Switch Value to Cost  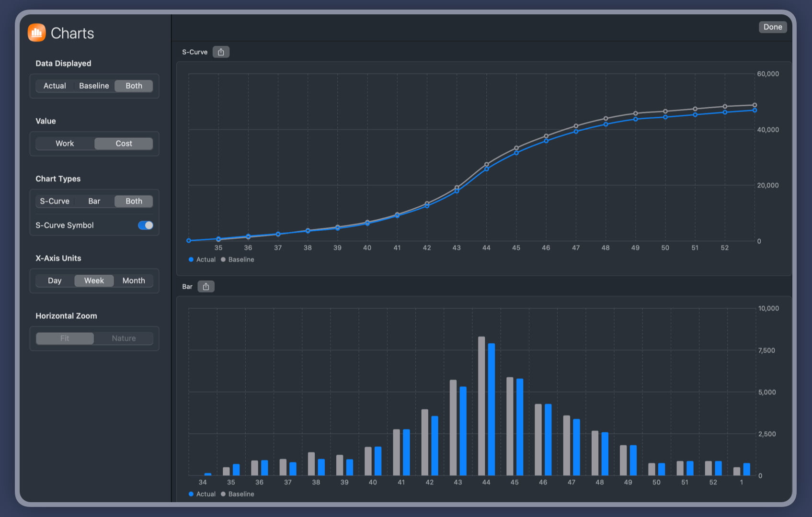124,144
